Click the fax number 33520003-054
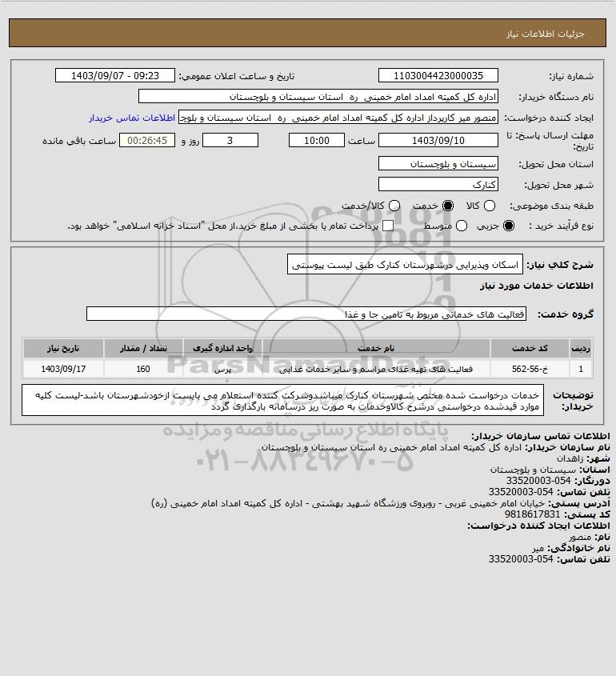Image resolution: width=616 pixels, height=676 pixels. click(x=538, y=481)
